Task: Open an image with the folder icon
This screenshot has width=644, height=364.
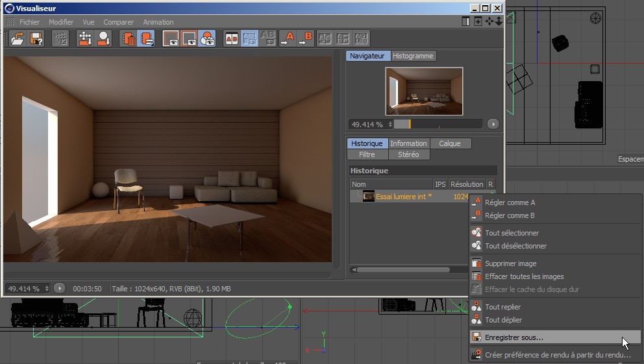Action: coord(18,38)
